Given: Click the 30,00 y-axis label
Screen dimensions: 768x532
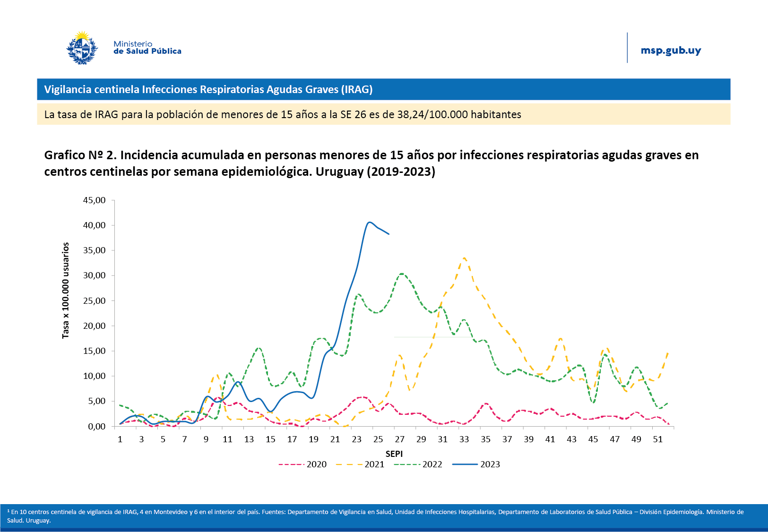Looking at the screenshot, I should coord(95,275).
